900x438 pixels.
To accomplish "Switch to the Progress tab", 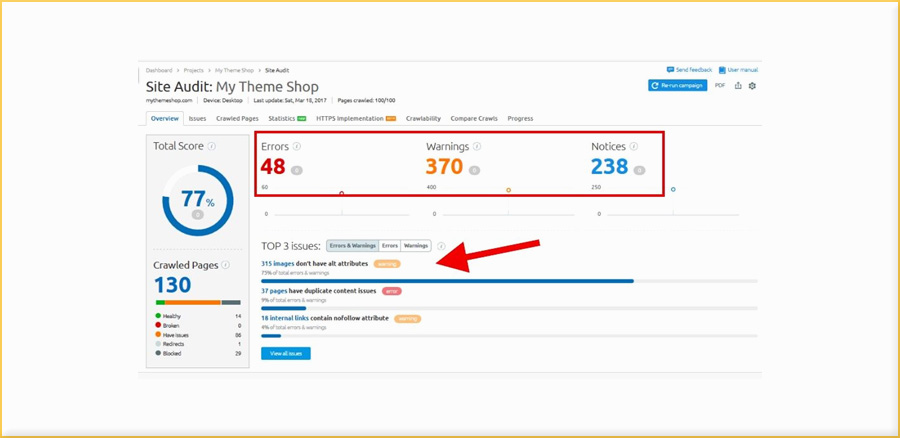I will pyautogui.click(x=520, y=118).
